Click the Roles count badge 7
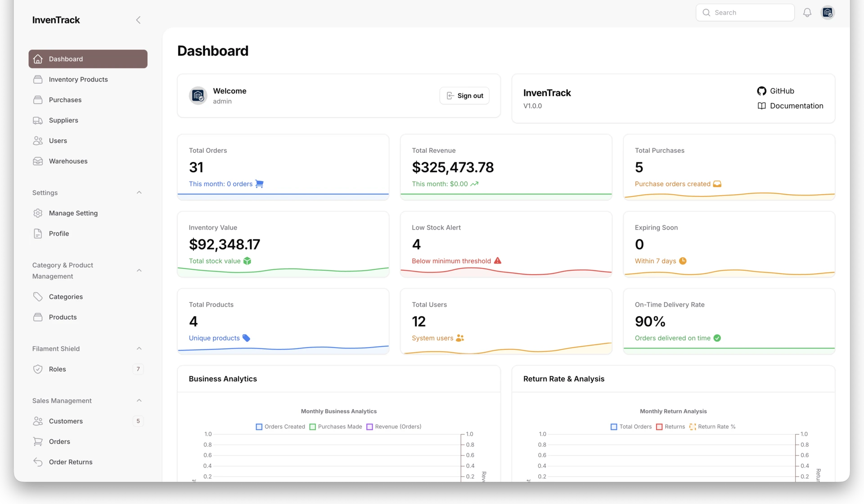This screenshot has width=864, height=504. [x=138, y=369]
